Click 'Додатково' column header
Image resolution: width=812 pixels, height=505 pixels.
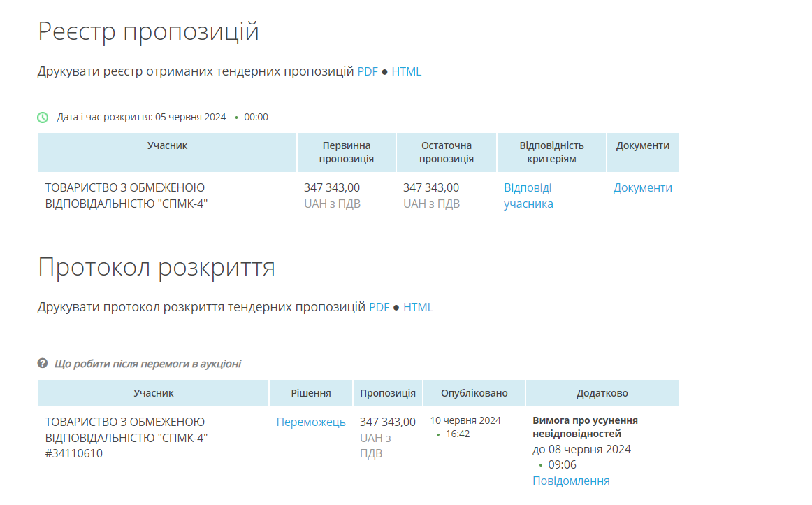click(602, 394)
